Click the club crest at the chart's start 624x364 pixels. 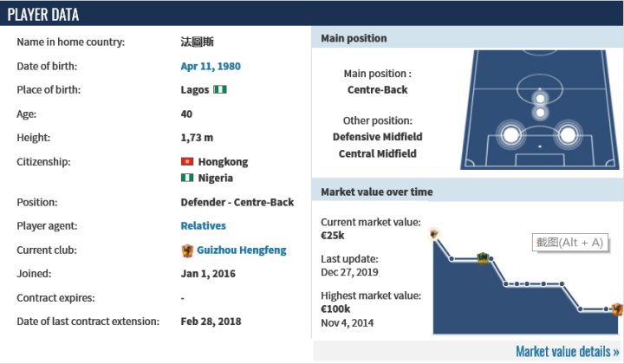434,233
